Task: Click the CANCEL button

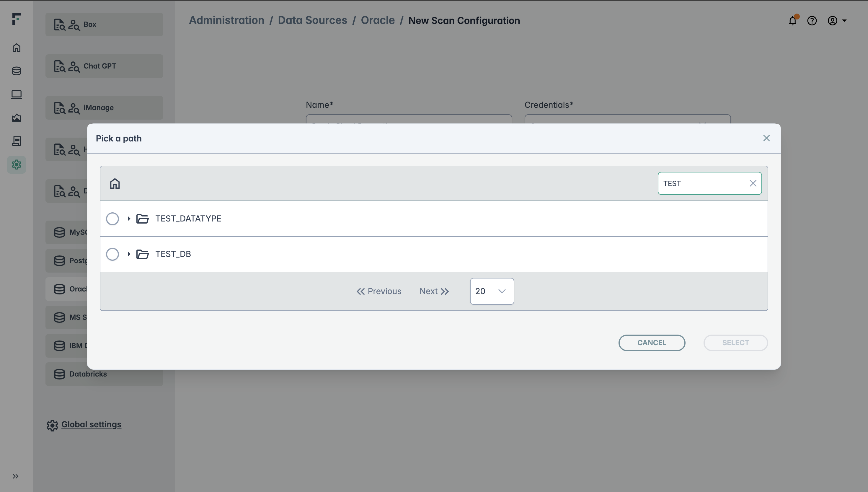Action: click(652, 343)
